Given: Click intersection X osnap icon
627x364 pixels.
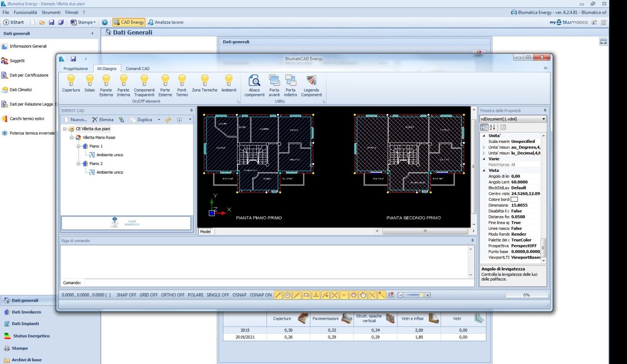Looking at the screenshot, I should click(335, 295).
